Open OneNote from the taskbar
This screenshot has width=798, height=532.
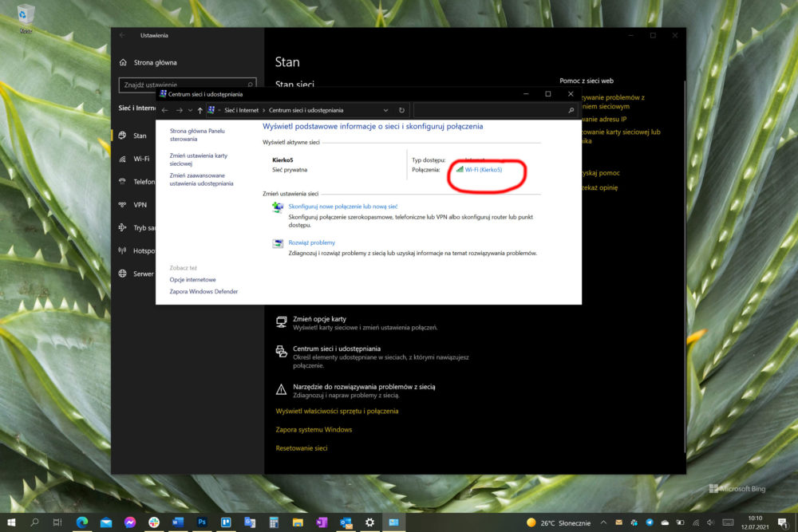pos(322,522)
